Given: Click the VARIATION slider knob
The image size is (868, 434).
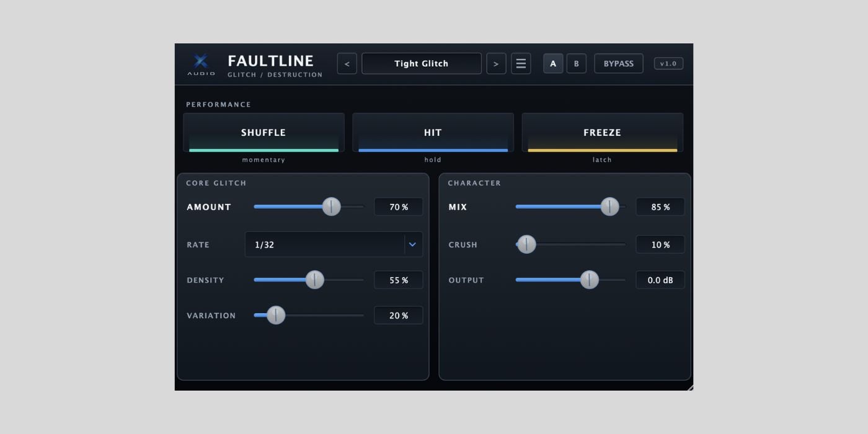Looking at the screenshot, I should [x=276, y=315].
